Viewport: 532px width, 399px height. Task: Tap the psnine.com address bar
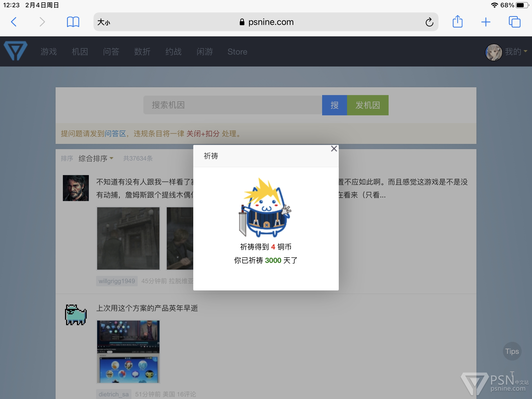(x=266, y=22)
